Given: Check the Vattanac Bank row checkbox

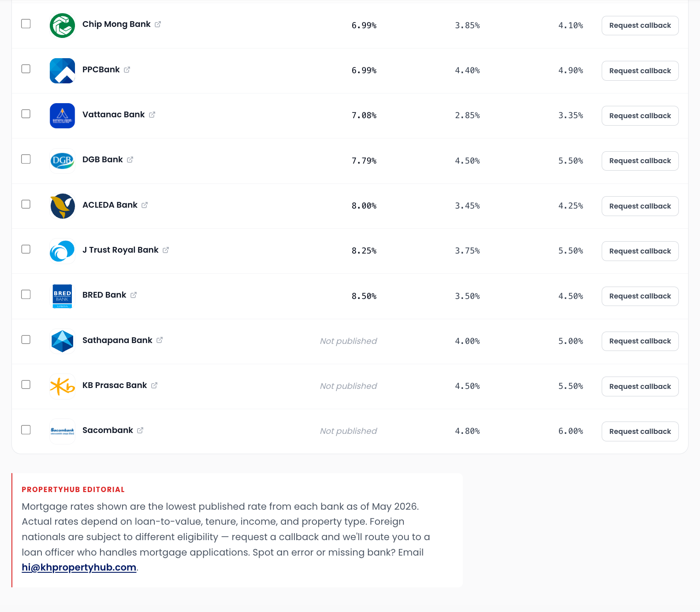Looking at the screenshot, I should pyautogui.click(x=26, y=114).
